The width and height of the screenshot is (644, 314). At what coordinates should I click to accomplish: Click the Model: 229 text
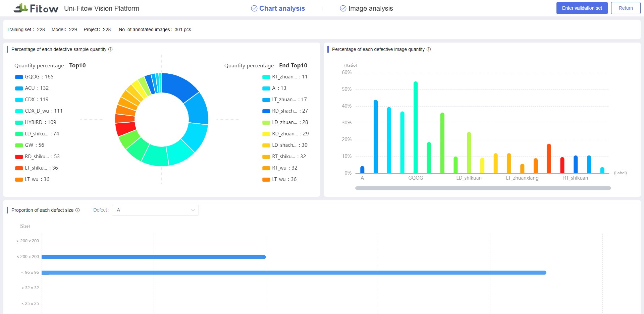pos(64,29)
